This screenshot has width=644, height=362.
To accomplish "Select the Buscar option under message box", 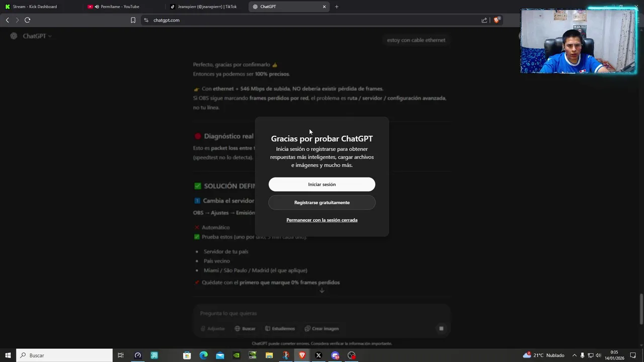I will point(245,329).
